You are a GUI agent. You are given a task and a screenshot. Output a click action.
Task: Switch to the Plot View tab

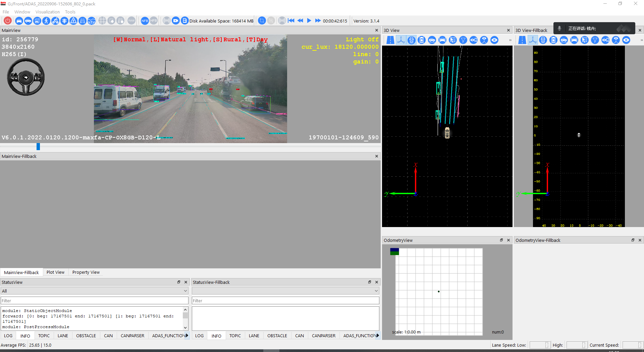pyautogui.click(x=55, y=272)
